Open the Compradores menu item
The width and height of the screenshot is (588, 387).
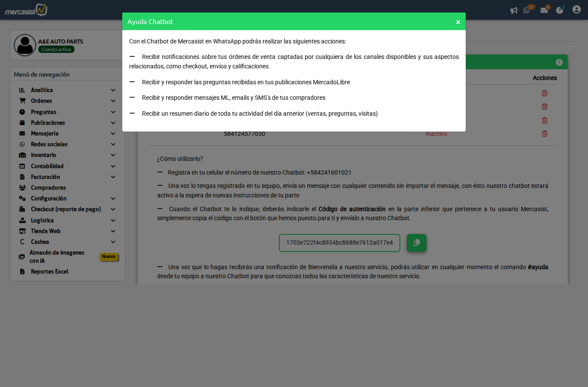click(48, 187)
